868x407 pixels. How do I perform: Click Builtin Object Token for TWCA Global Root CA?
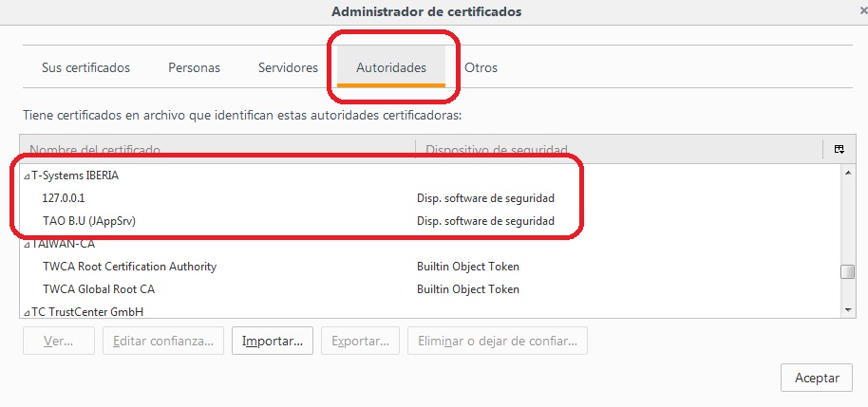click(468, 289)
